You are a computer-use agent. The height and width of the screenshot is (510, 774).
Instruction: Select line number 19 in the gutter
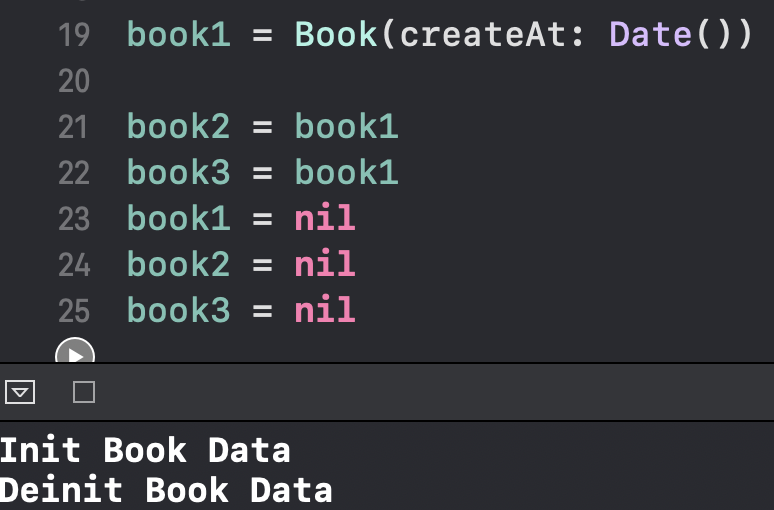pos(74,35)
